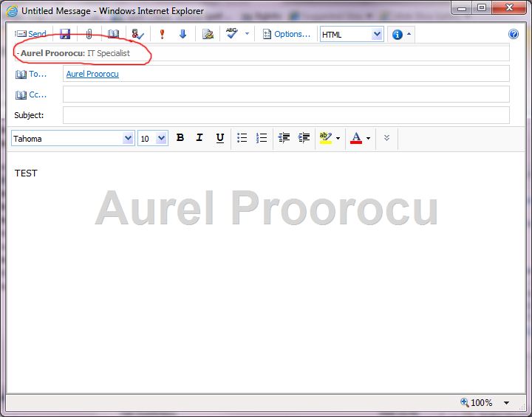Open font color dropdown arrow
The width and height of the screenshot is (532, 417).
pos(368,138)
